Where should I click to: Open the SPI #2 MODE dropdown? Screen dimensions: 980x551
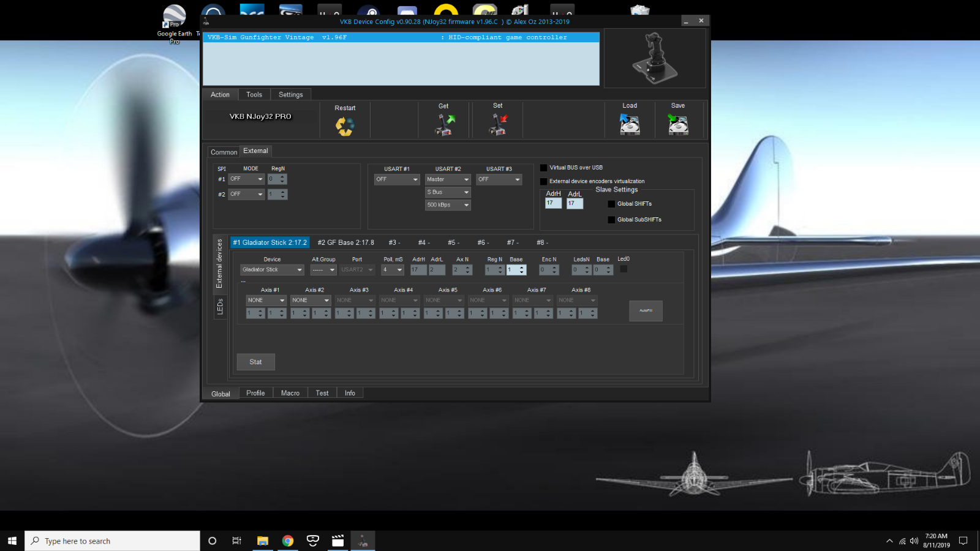pyautogui.click(x=246, y=194)
